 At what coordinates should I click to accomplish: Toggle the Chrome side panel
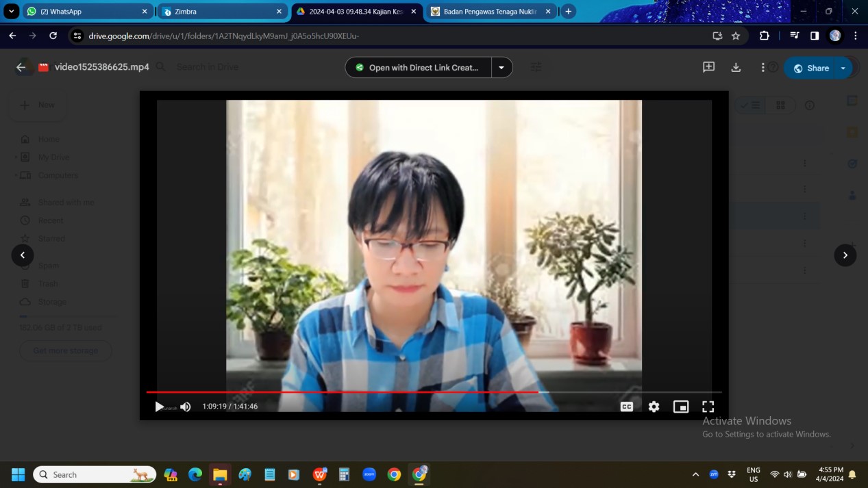tap(815, 36)
